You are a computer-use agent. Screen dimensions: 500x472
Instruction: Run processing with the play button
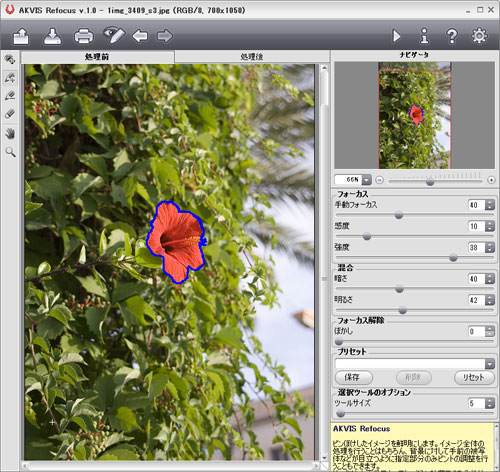[x=397, y=36]
